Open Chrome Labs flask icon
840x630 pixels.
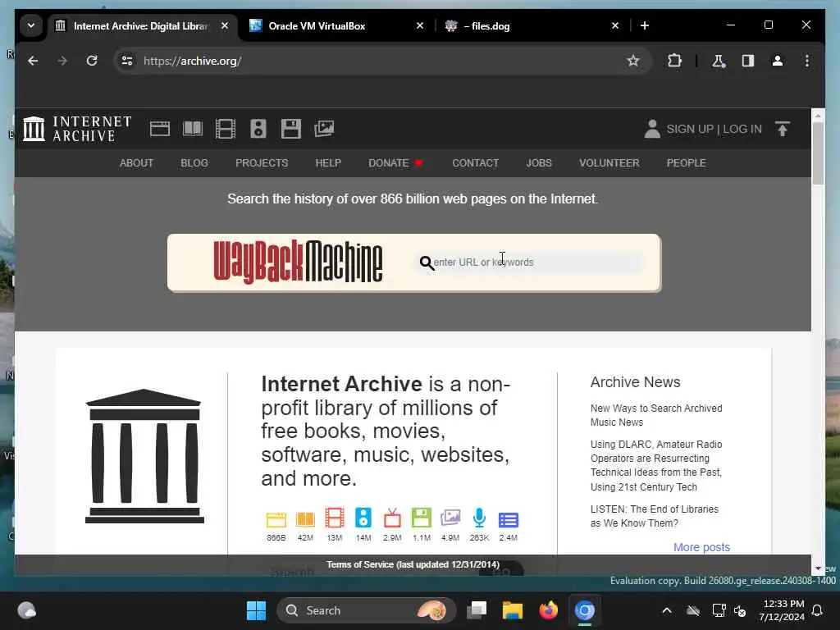pos(719,61)
